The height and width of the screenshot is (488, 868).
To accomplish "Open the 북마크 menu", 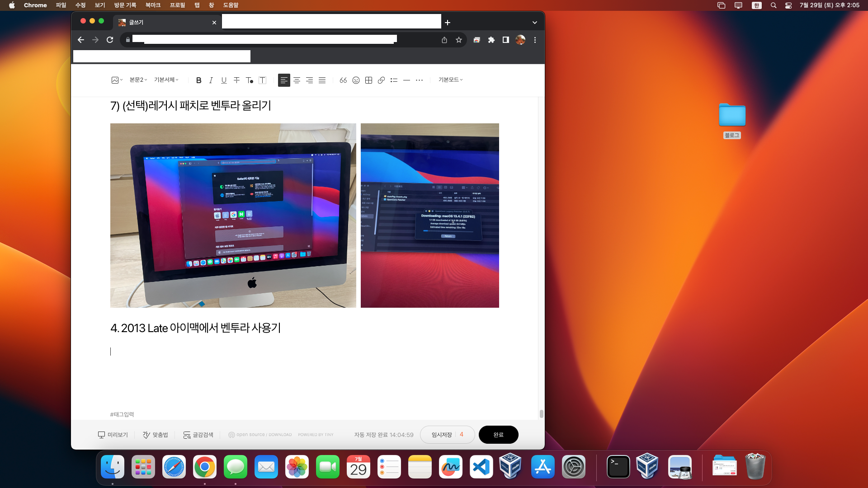I will (153, 5).
